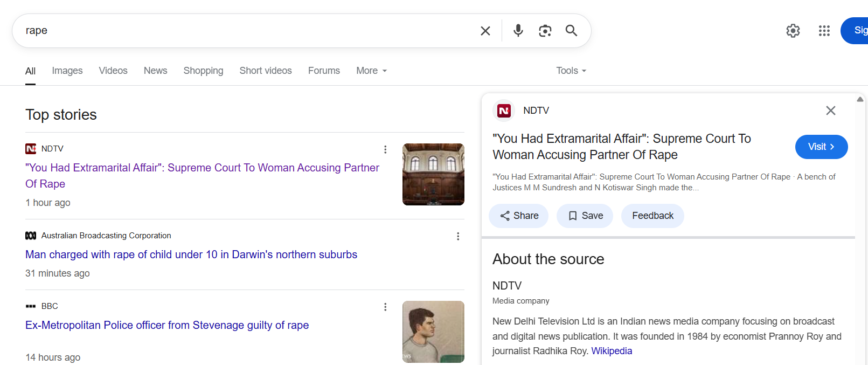Image resolution: width=868 pixels, height=365 pixels.
Task: Focus the search input field
Action: [248, 31]
